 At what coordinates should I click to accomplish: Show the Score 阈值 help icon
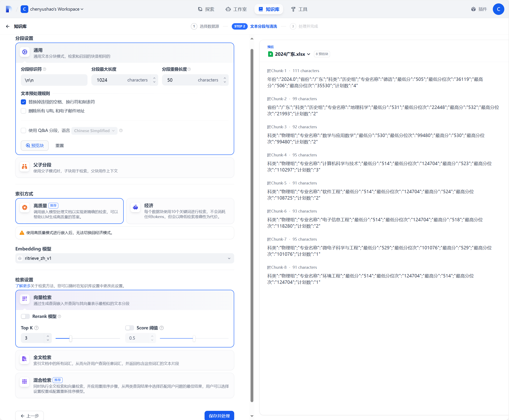click(x=162, y=328)
